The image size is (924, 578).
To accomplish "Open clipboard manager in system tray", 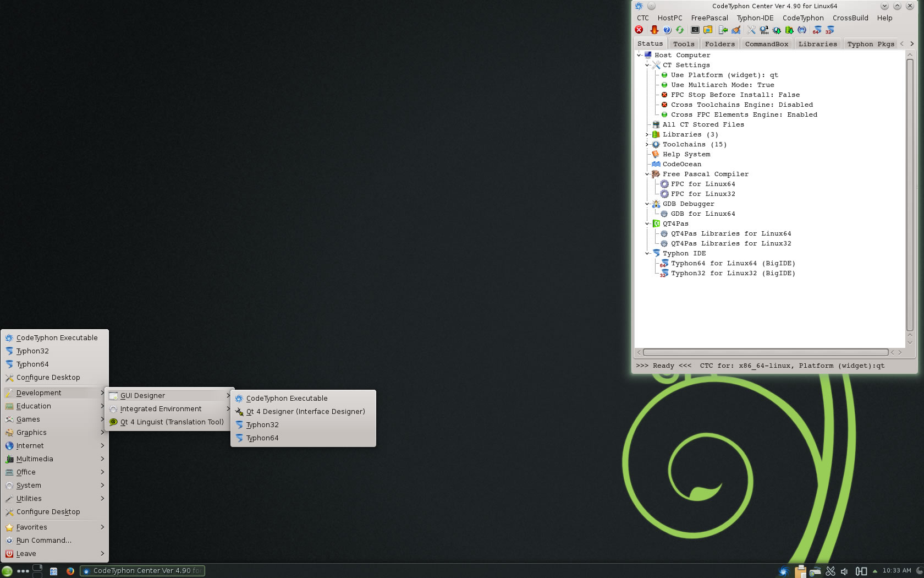I will click(x=800, y=571).
